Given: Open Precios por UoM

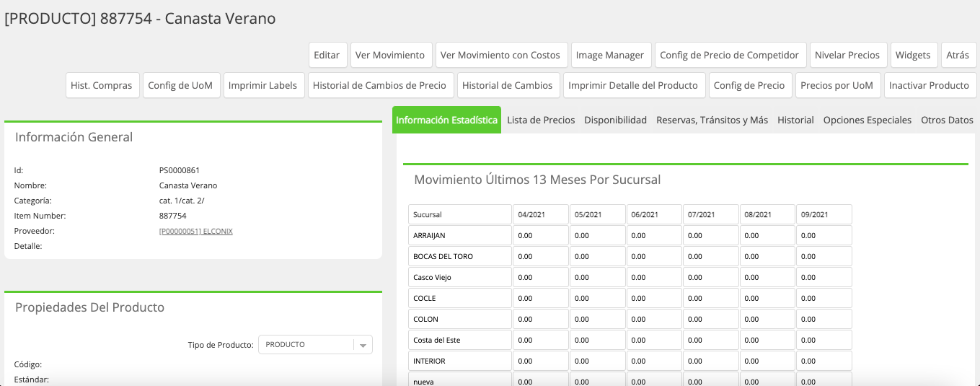Looking at the screenshot, I should pyautogui.click(x=837, y=85).
